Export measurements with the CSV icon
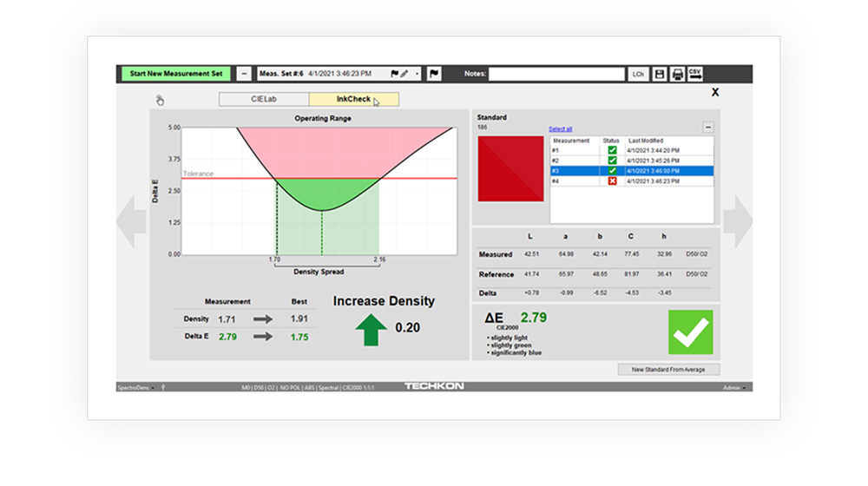Image resolution: width=868 pixels, height=486 pixels. point(695,75)
